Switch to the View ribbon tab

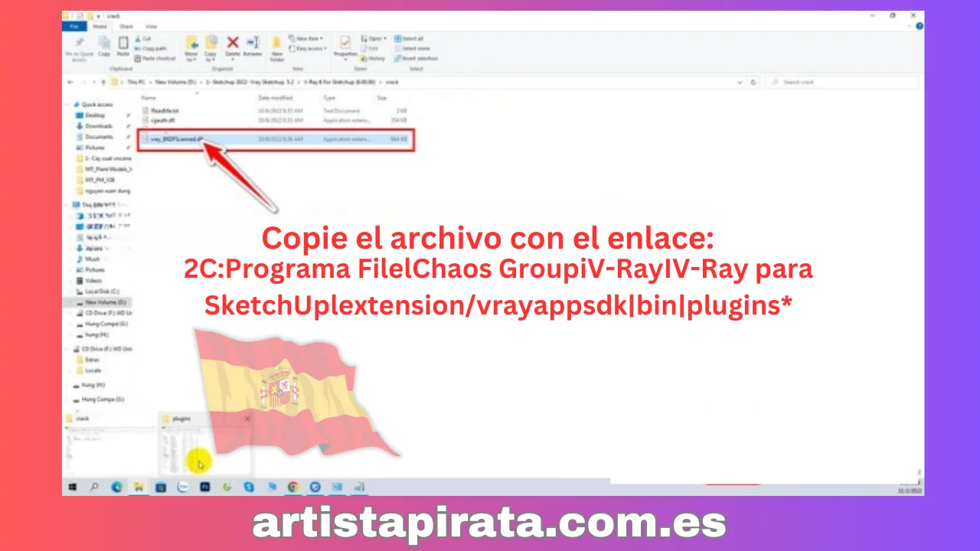(x=152, y=26)
